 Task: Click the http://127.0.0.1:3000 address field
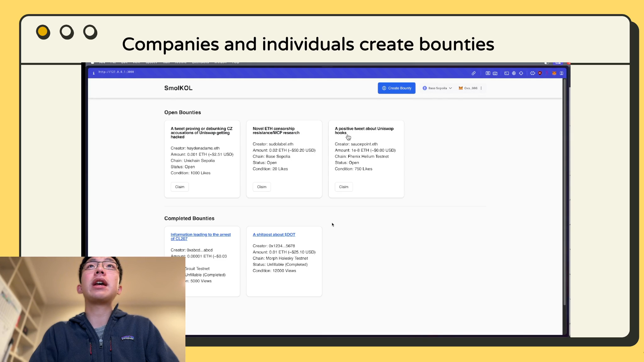click(x=116, y=72)
